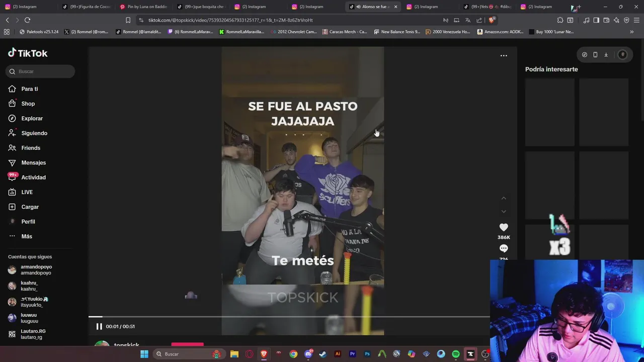Open Caracas Merch bookmark
Viewport: 644px width, 362px height.
click(345, 32)
